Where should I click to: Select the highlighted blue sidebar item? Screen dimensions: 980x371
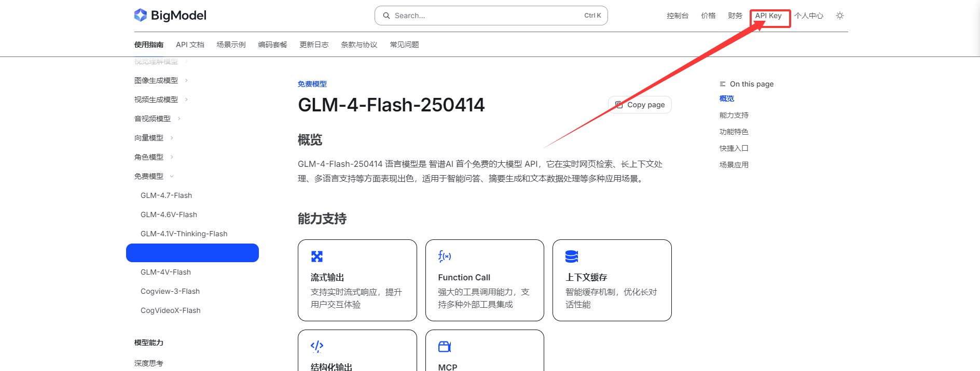pos(192,253)
